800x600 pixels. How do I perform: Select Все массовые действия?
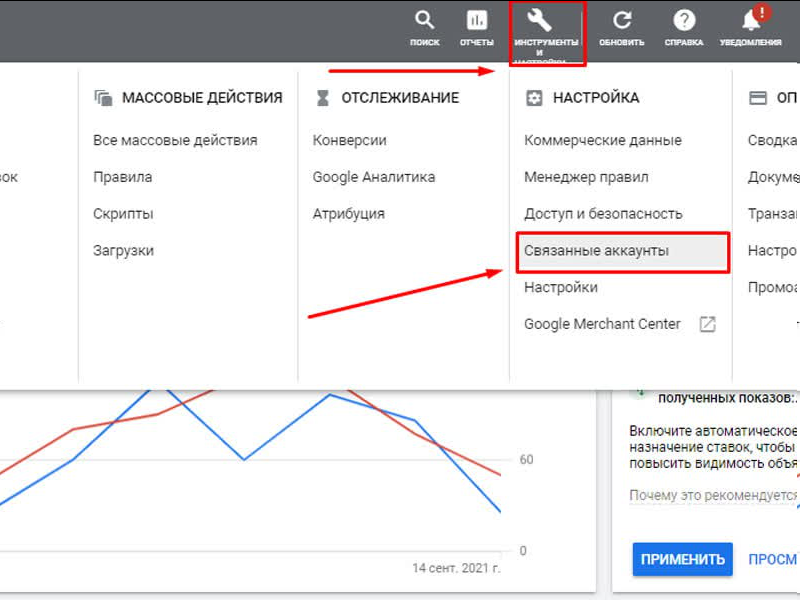tap(175, 141)
